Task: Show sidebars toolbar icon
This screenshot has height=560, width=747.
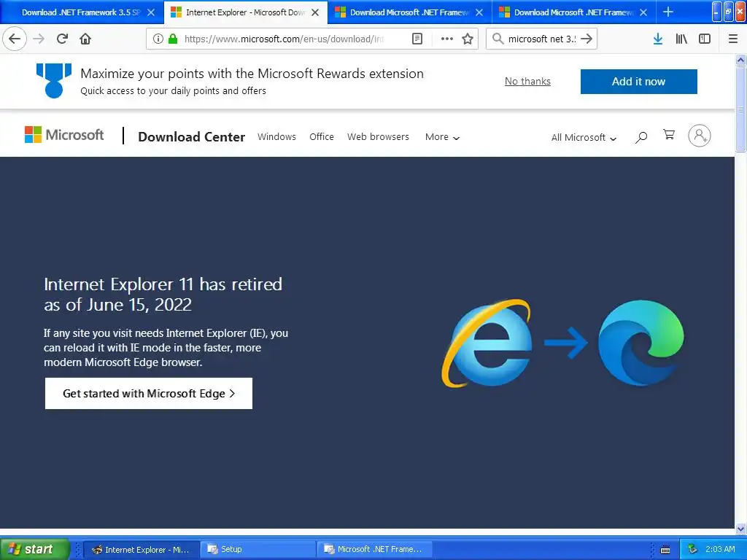Action: (705, 39)
